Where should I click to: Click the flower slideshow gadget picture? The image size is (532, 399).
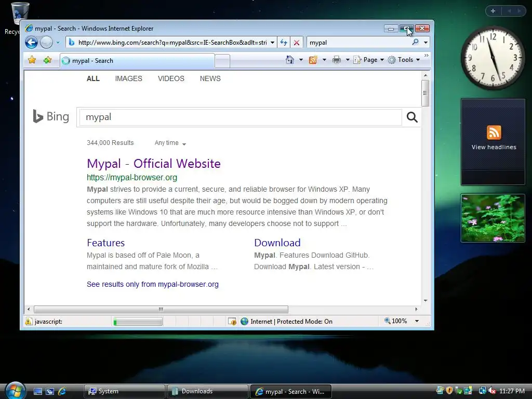493,218
